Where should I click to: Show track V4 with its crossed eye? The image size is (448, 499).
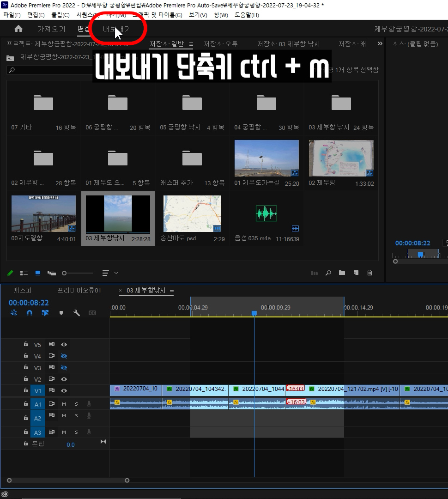click(x=64, y=356)
